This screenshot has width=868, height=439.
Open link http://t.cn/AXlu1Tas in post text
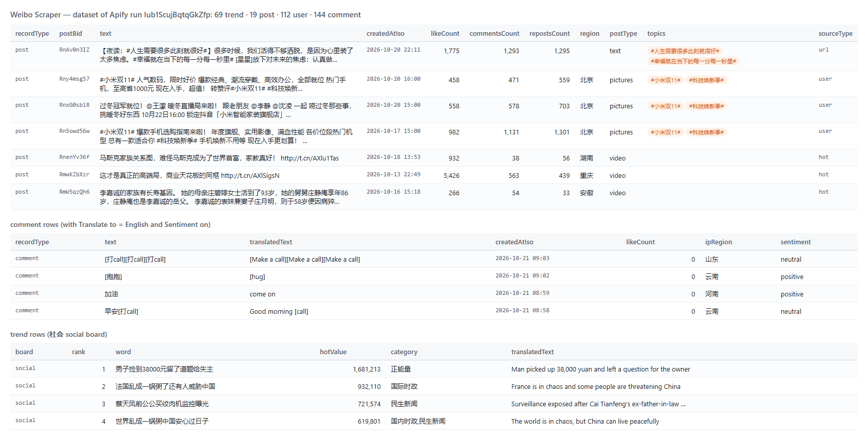[x=309, y=158]
